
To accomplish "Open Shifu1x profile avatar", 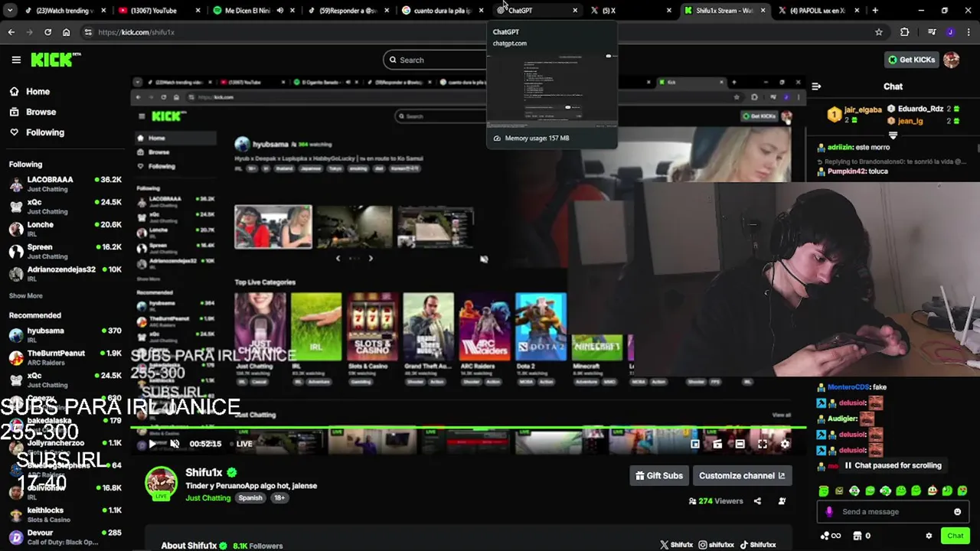I will pos(161,484).
